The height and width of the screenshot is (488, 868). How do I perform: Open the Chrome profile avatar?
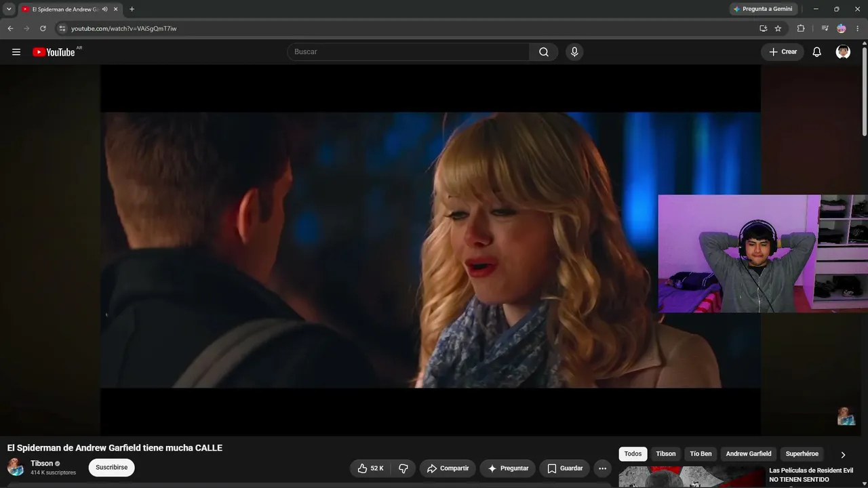842,28
